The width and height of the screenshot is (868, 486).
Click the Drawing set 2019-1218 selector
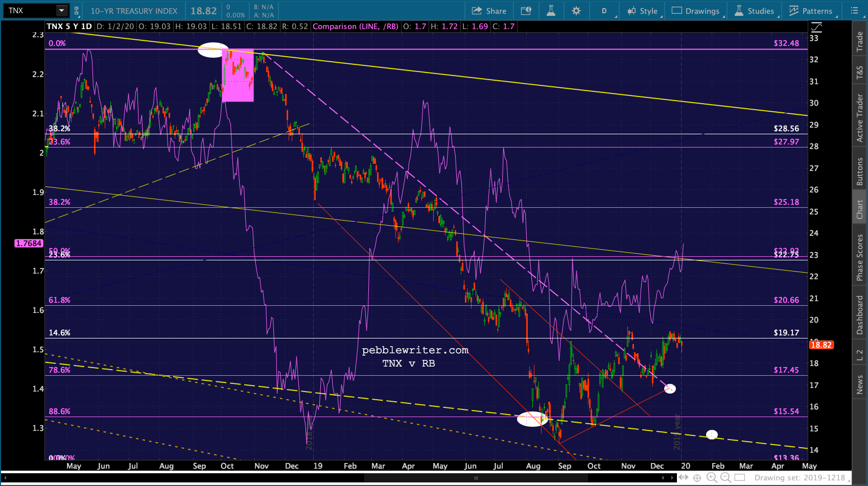click(800, 478)
